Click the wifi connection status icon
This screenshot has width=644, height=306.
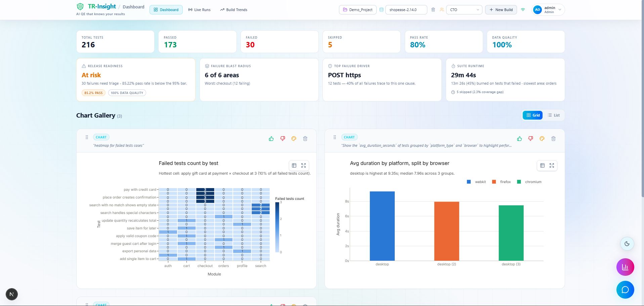pyautogui.click(x=523, y=10)
